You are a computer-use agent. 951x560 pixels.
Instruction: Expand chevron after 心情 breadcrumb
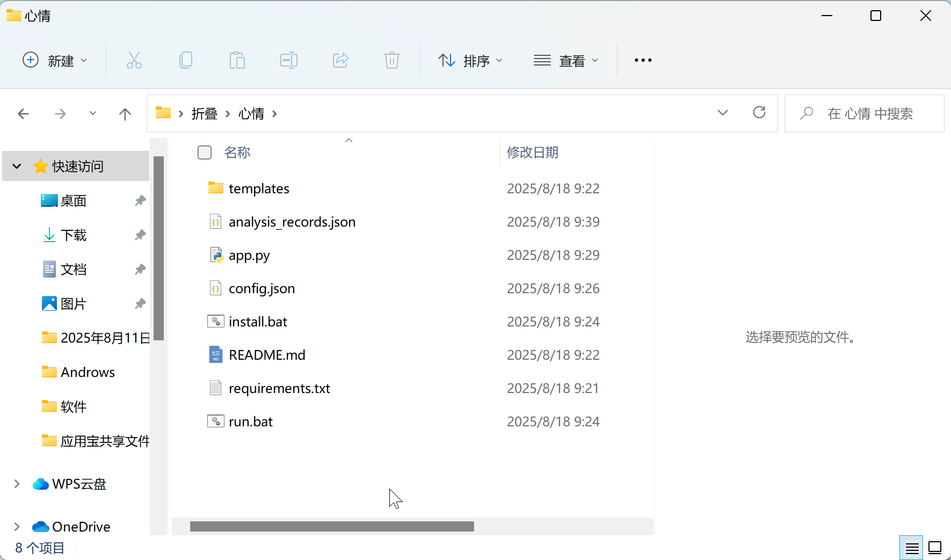(274, 114)
